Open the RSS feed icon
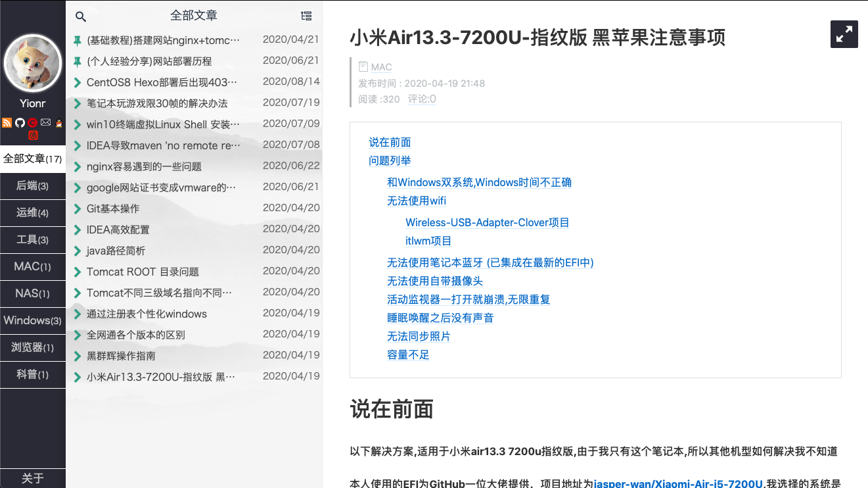Screen dimensions: 868x488 7,122
